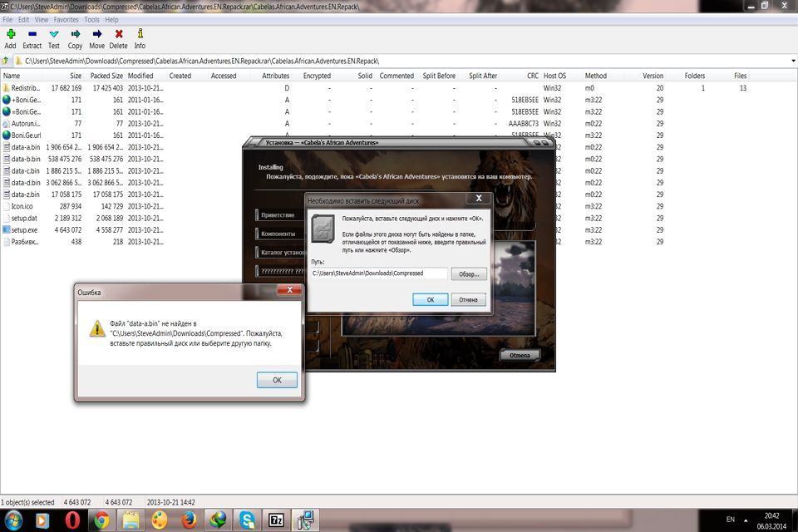Close the insert next disk dialog
Viewport: 798px width, 532px height.
point(479,199)
